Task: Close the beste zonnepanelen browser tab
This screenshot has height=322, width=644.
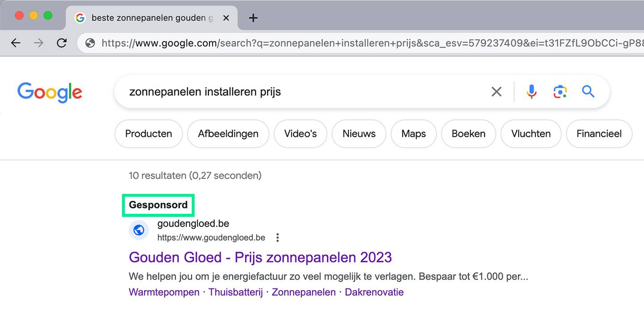Action: point(226,18)
